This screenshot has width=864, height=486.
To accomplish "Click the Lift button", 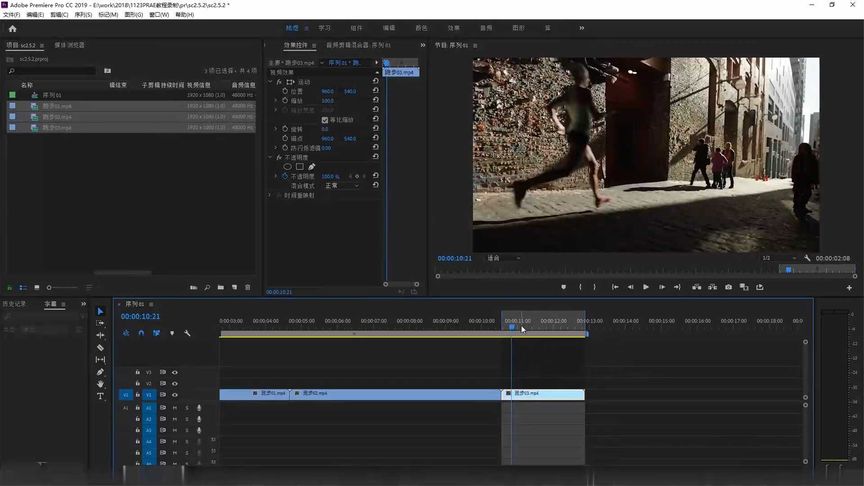I will [697, 287].
